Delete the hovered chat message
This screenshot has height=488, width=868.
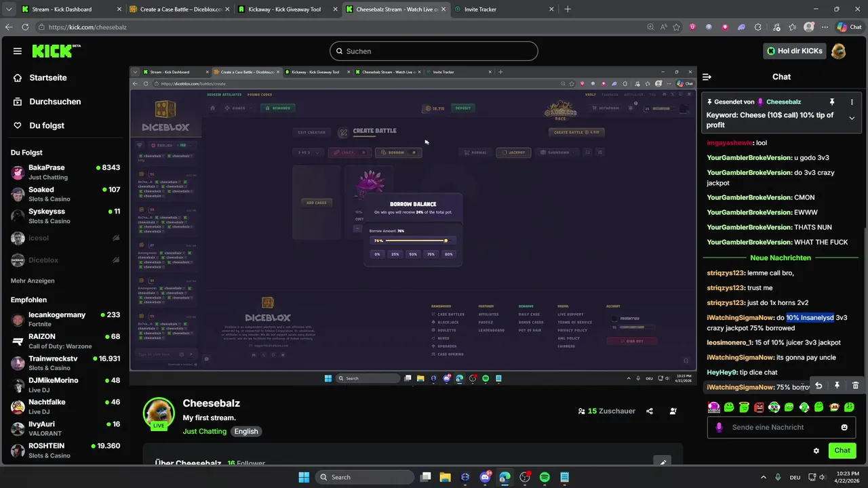coord(855,386)
